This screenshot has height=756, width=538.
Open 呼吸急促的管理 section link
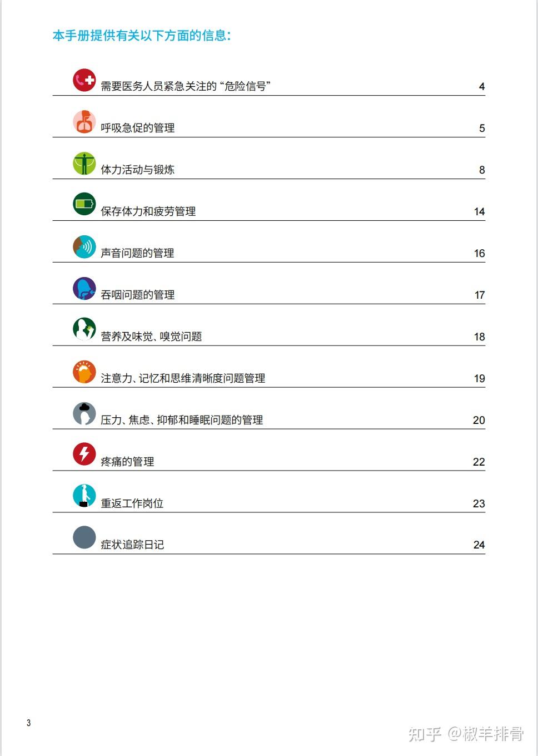click(138, 128)
